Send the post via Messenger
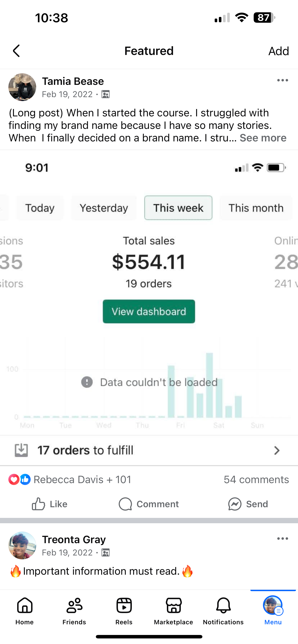This screenshot has height=644, width=298. click(x=248, y=504)
